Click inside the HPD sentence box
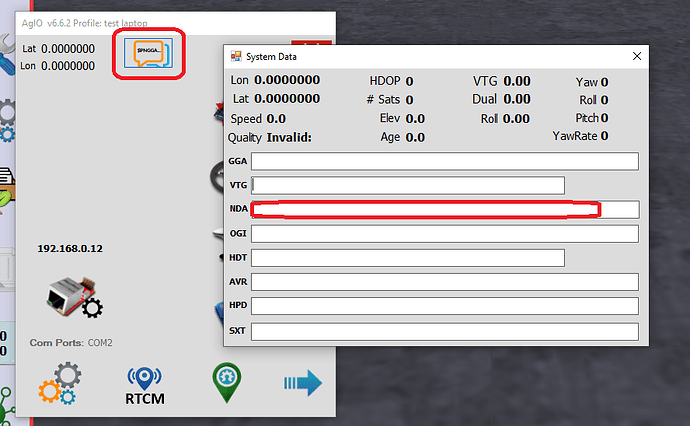 tap(444, 306)
